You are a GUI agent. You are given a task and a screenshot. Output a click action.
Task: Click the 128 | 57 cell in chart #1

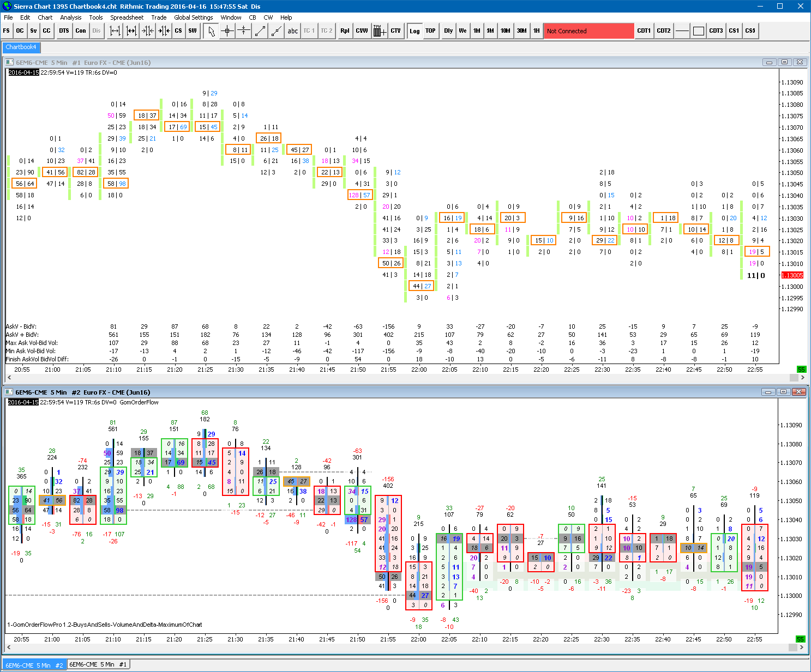click(x=359, y=195)
